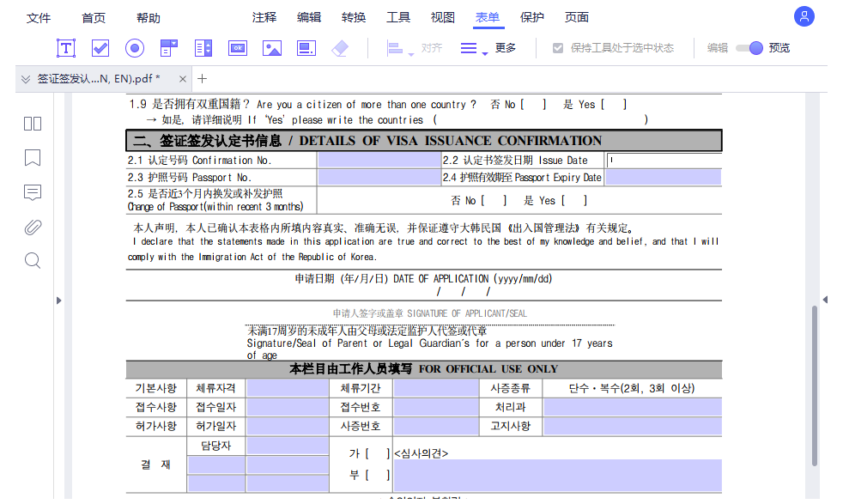Open the search panel in the sidebar
The width and height of the screenshot is (843, 504).
(32, 260)
